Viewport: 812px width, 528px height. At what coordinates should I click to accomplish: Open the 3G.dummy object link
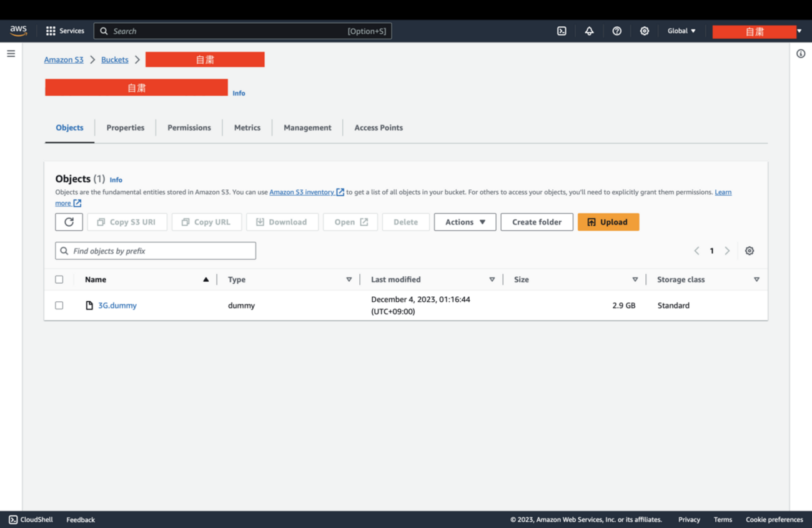117,306
